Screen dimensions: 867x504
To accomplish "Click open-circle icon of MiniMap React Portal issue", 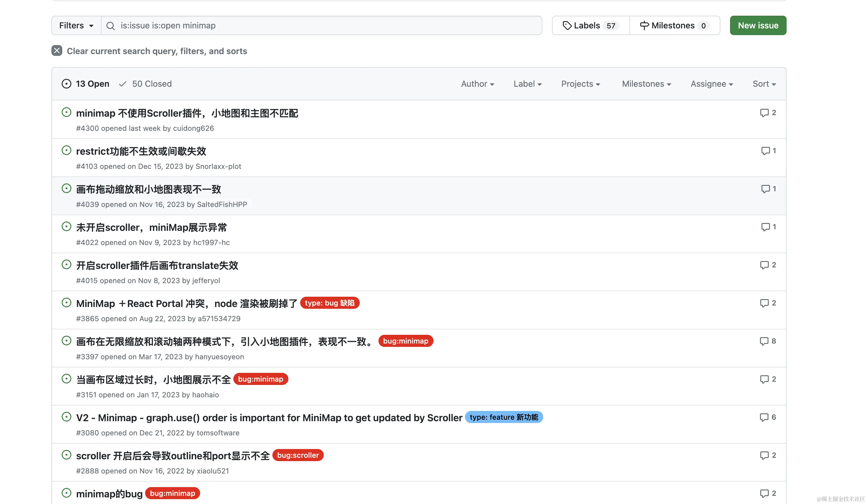I will point(67,303).
